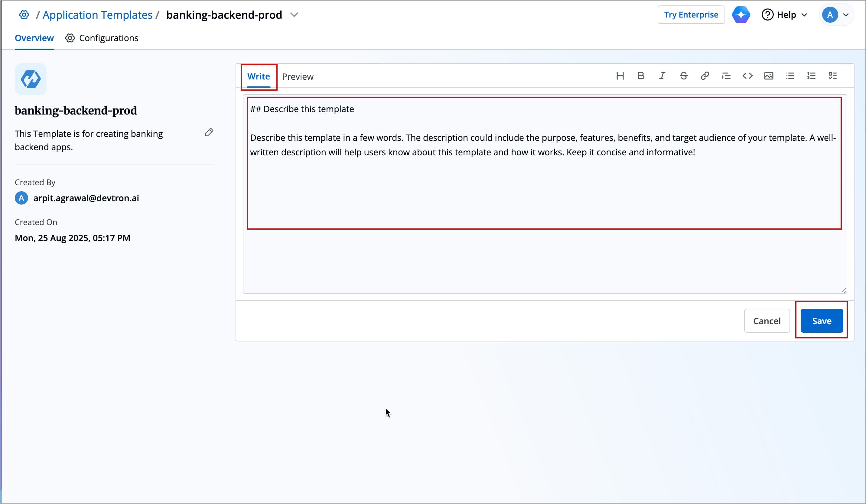
Task: Insert a blockquote
Action: 726,76
